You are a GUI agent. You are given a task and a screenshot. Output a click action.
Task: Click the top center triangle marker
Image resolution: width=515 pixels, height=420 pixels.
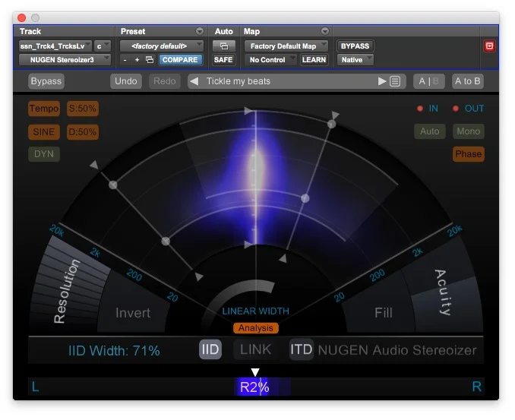(x=248, y=111)
